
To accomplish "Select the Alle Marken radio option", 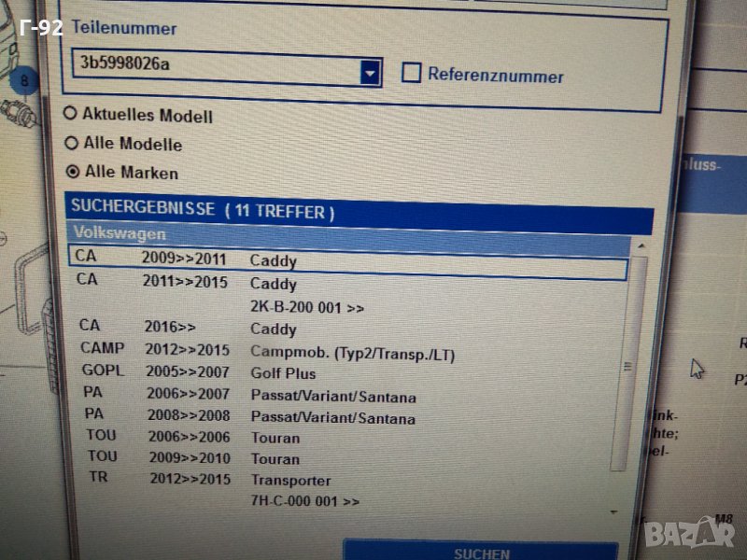I will point(73,172).
